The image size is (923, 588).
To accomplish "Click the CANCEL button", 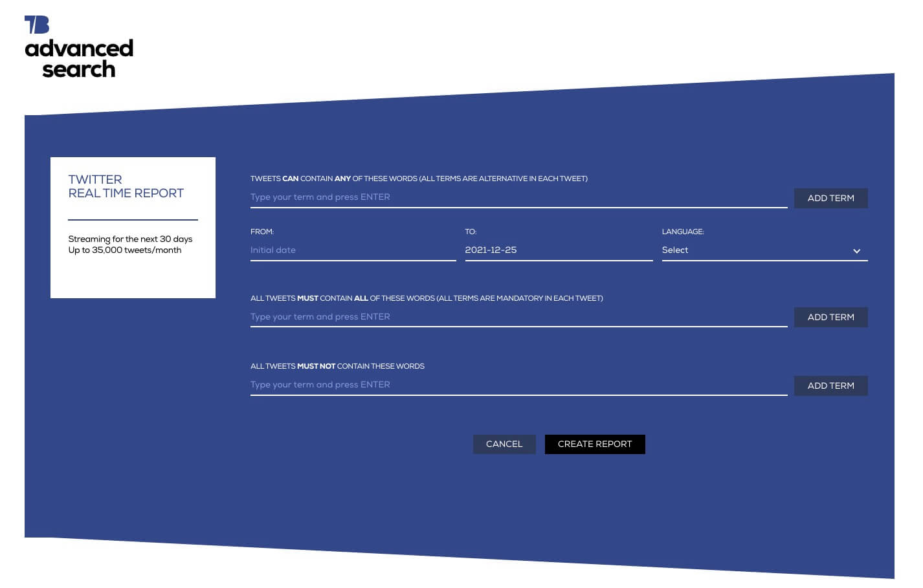I will pos(504,444).
